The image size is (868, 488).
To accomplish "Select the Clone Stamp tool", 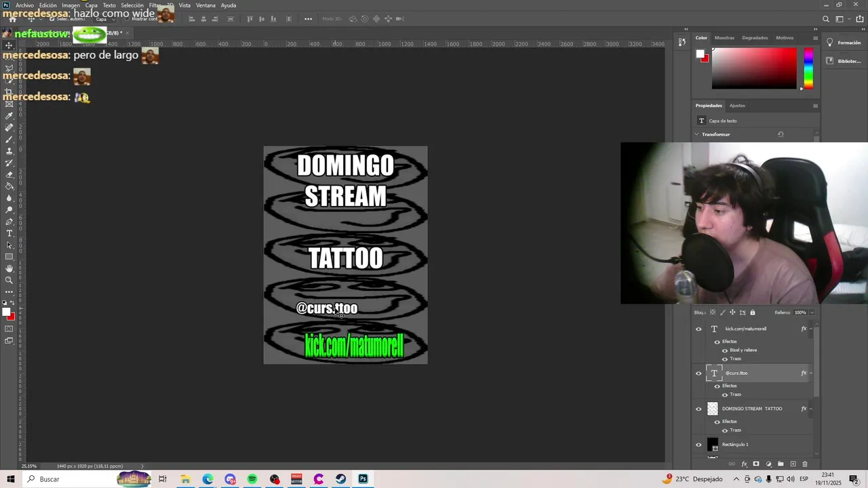I will [x=9, y=151].
